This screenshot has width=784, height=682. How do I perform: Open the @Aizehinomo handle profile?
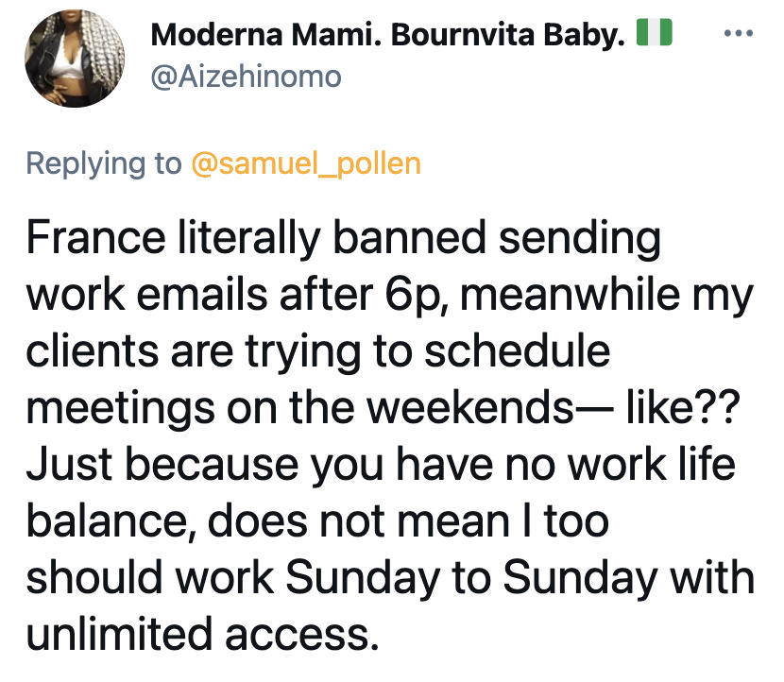point(246,76)
